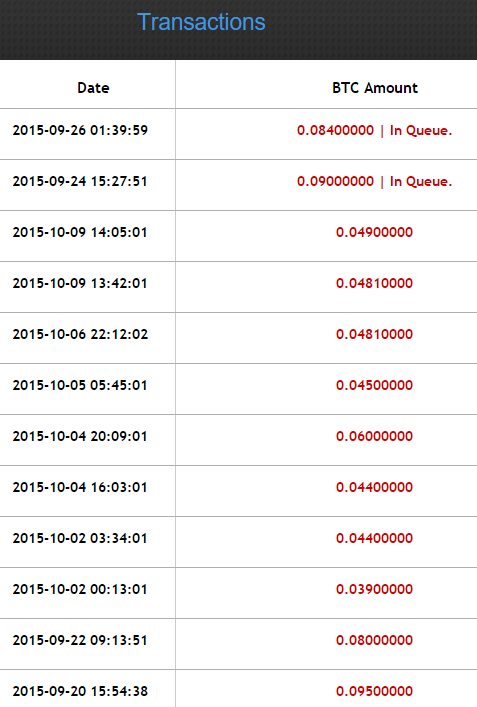Click the 0.09000000 In Queue amount

coord(374,181)
